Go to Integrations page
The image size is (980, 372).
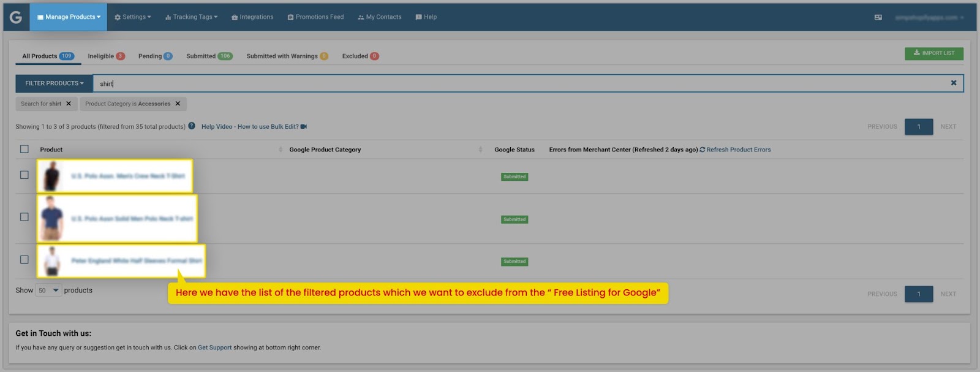(252, 17)
